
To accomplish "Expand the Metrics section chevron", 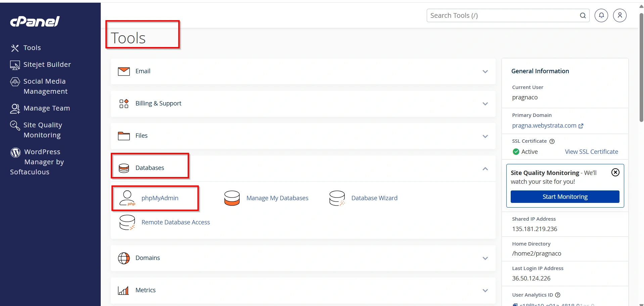I will 485,291.
